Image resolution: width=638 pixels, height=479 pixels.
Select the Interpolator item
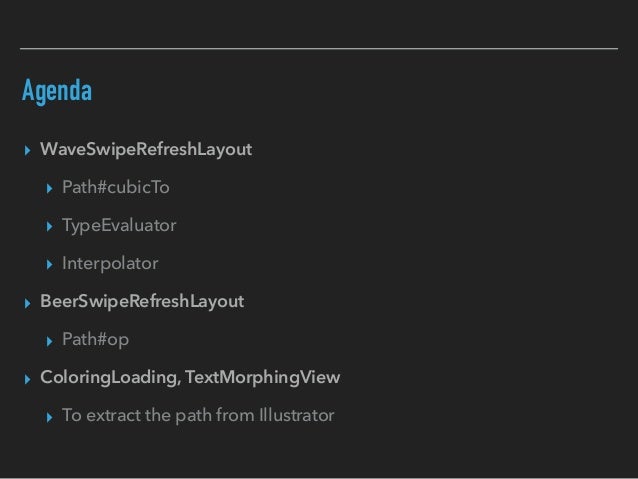pyautogui.click(x=110, y=264)
